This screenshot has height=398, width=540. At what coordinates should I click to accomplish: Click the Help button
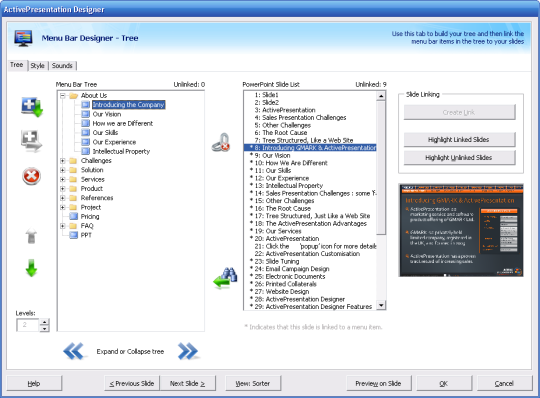click(34, 383)
